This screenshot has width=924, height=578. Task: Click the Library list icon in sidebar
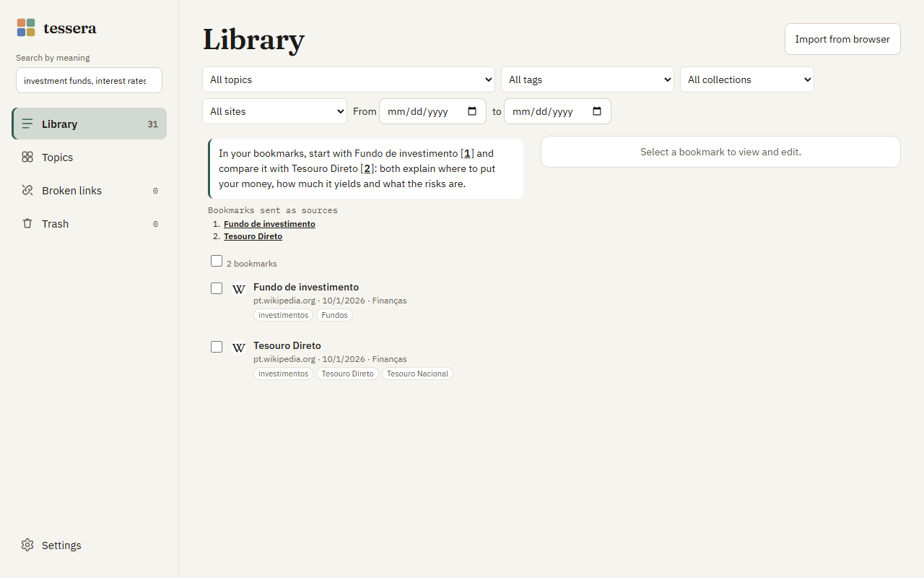click(27, 124)
